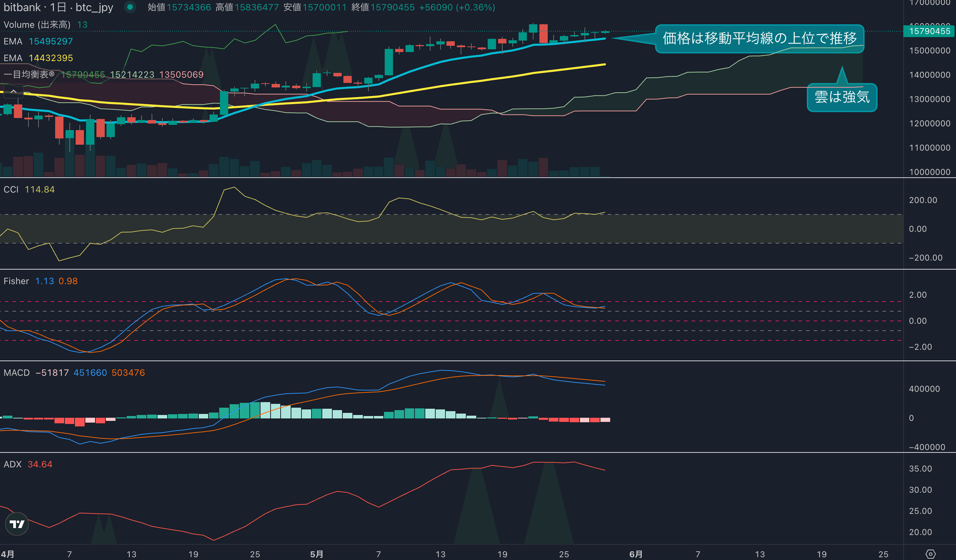Click the CCI indicator label
Screen dimensions: 956x560
pyautogui.click(x=11, y=189)
